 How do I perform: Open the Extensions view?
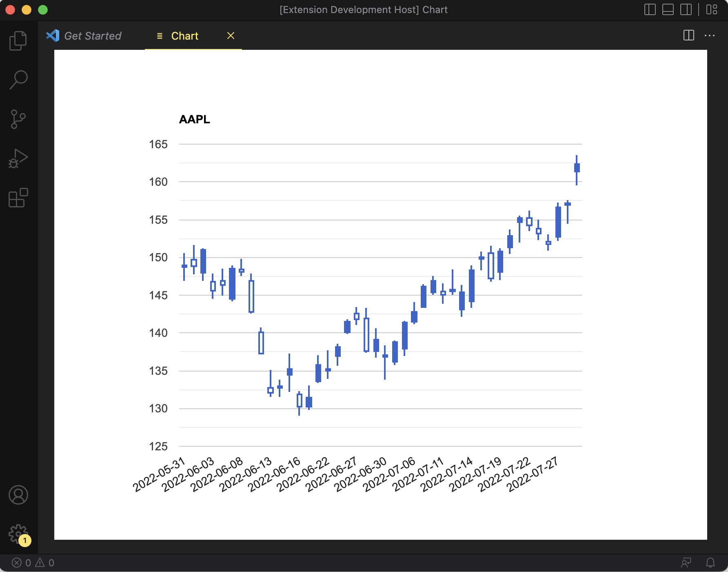[x=18, y=198]
